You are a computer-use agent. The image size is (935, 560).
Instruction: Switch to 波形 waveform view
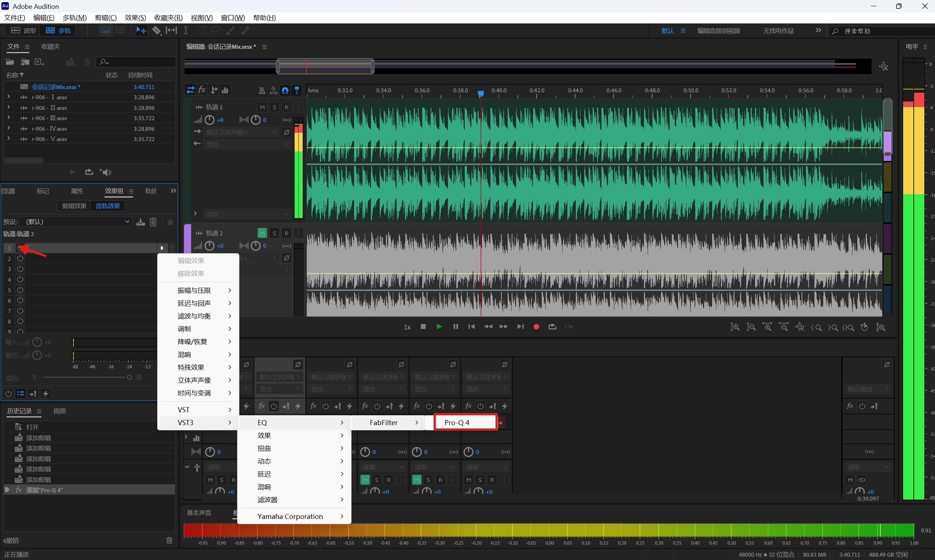(x=24, y=30)
